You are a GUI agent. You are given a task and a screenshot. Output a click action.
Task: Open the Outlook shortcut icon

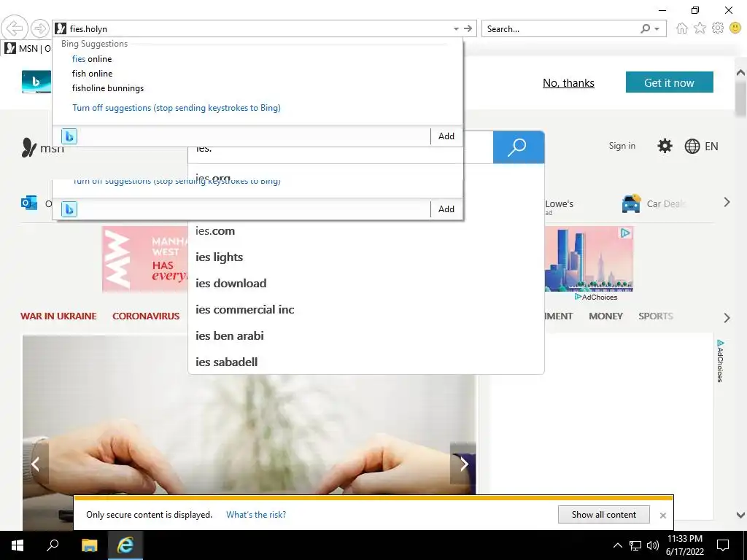pos(29,203)
